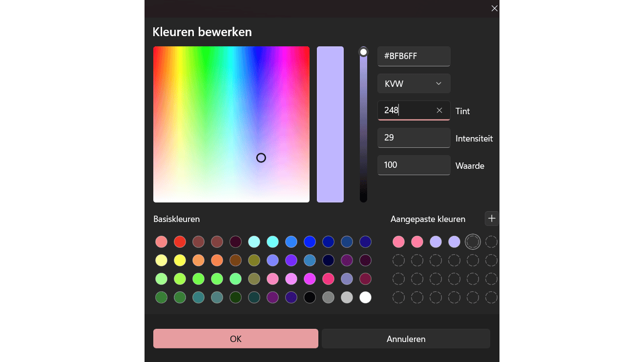
Task: Click the value slider handle
Action: pyautogui.click(x=363, y=52)
